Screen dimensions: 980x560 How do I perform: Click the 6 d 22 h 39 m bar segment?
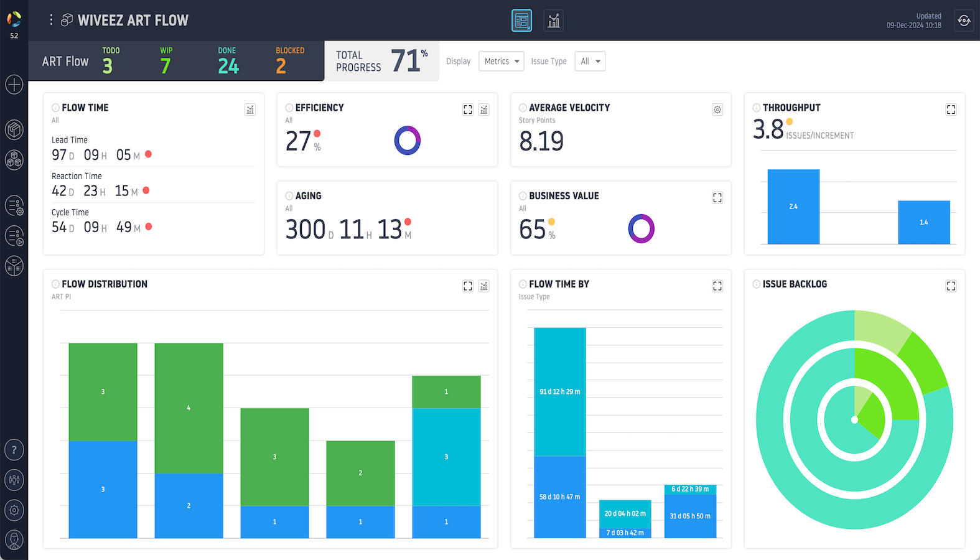[691, 490]
